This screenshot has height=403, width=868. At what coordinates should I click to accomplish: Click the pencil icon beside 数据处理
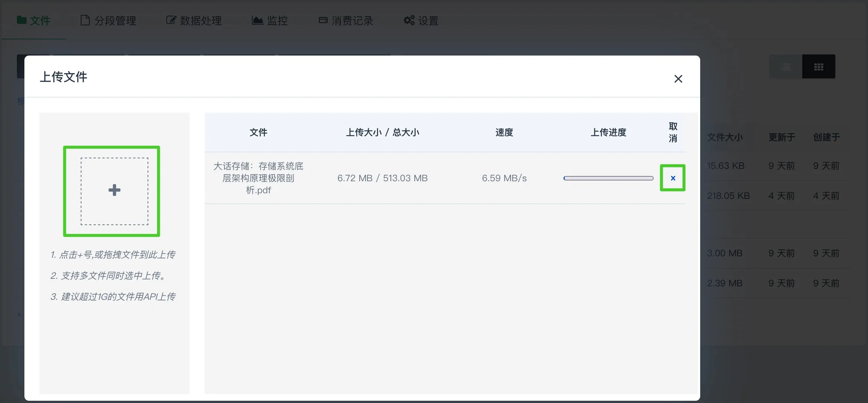tap(171, 21)
